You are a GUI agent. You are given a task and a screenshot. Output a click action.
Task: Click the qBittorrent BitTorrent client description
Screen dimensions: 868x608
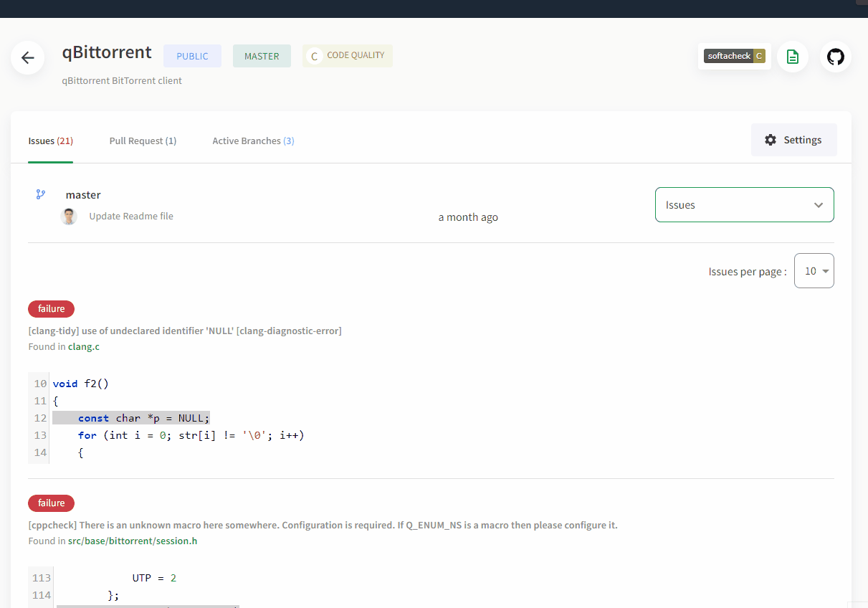[122, 80]
